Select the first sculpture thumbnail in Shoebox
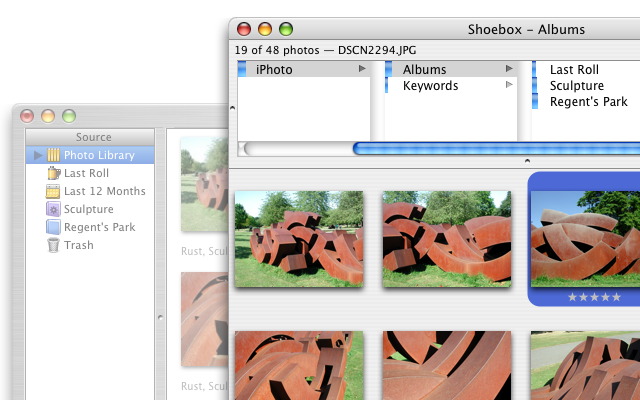Viewport: 640px width, 400px height. (299, 238)
